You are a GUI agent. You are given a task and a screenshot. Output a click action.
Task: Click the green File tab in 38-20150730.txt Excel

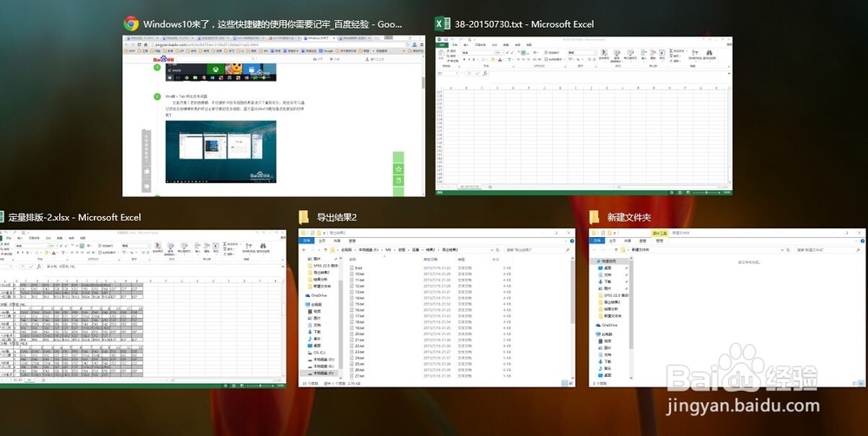(442, 45)
